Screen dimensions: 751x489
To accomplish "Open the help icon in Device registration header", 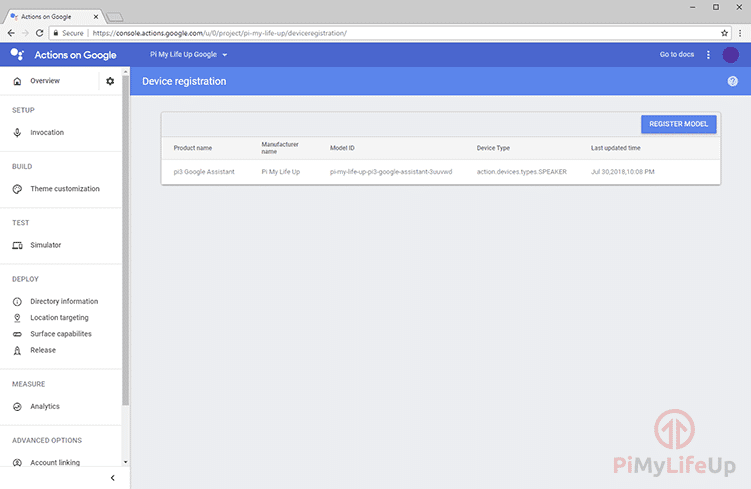I will (x=732, y=81).
